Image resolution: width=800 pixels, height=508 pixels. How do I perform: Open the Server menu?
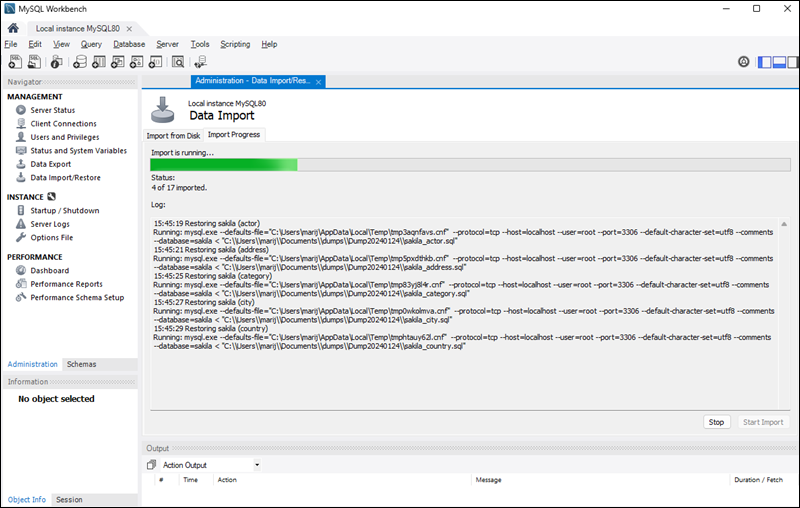point(167,44)
